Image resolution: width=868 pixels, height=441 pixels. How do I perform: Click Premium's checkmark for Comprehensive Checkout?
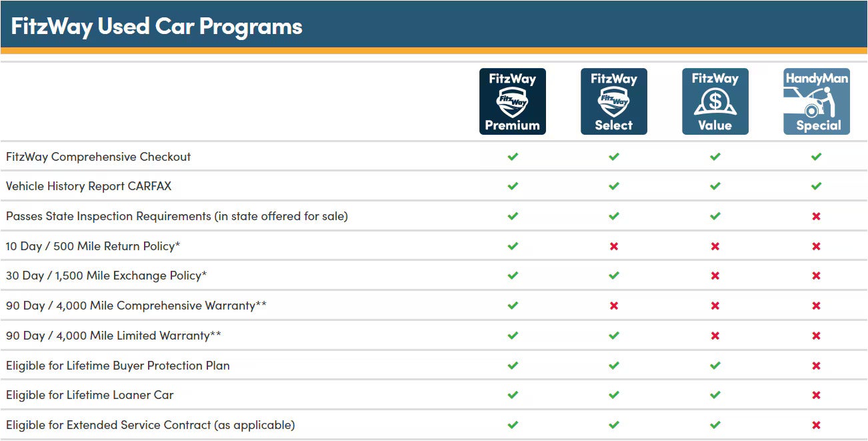[513, 157]
